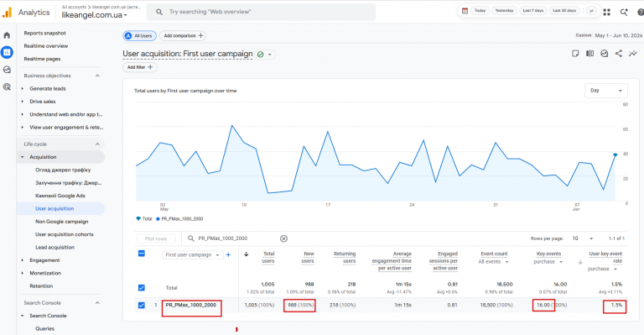Click the Yesterday date shortcut
The height and width of the screenshot is (335, 644).
[x=504, y=11]
